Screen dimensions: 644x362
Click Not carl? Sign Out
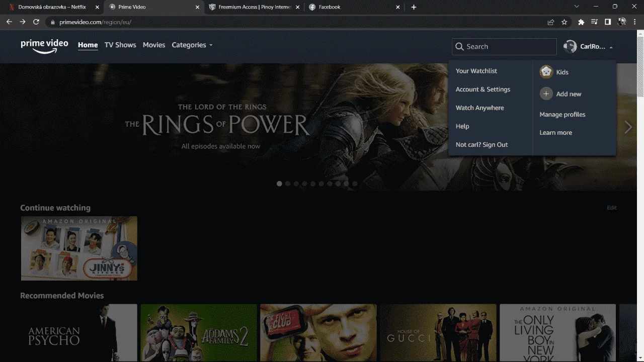click(481, 145)
